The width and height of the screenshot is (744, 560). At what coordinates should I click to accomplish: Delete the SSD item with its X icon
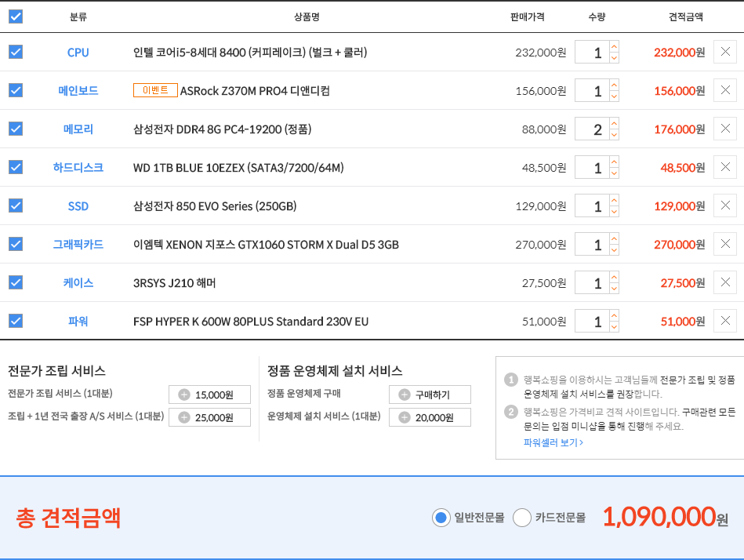[x=725, y=205]
